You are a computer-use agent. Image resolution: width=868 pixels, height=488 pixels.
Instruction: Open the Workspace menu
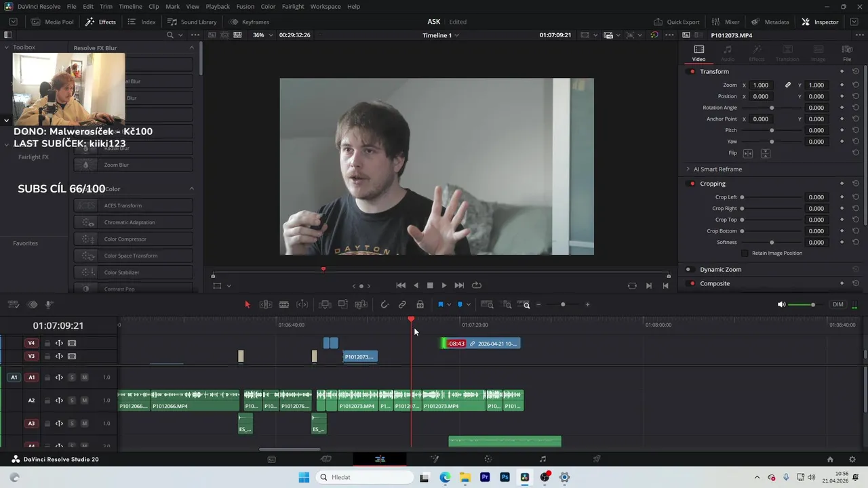click(x=325, y=6)
